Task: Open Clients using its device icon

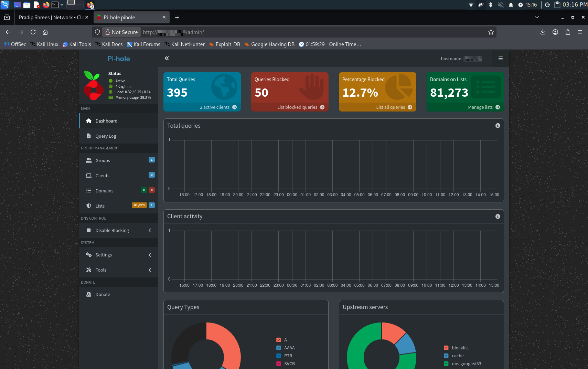Action: pyautogui.click(x=89, y=176)
